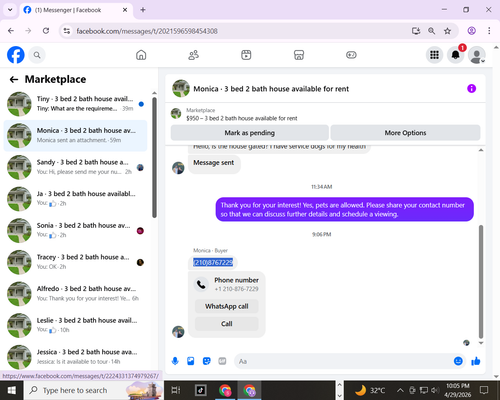
Task: Open Task View on taskbar
Action: (x=176, y=390)
